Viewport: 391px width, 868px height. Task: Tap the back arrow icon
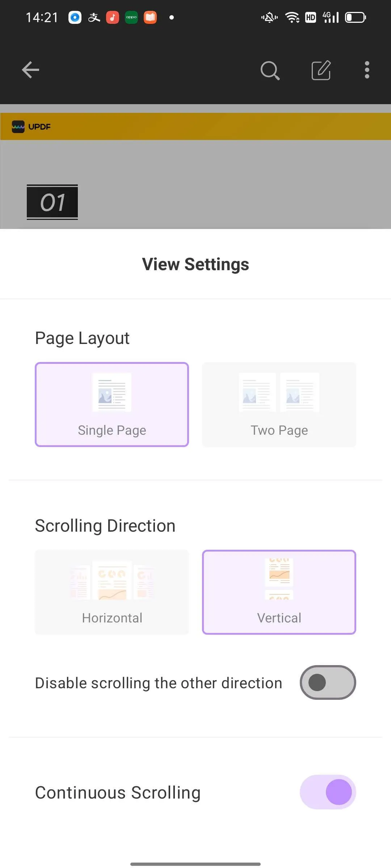click(30, 70)
